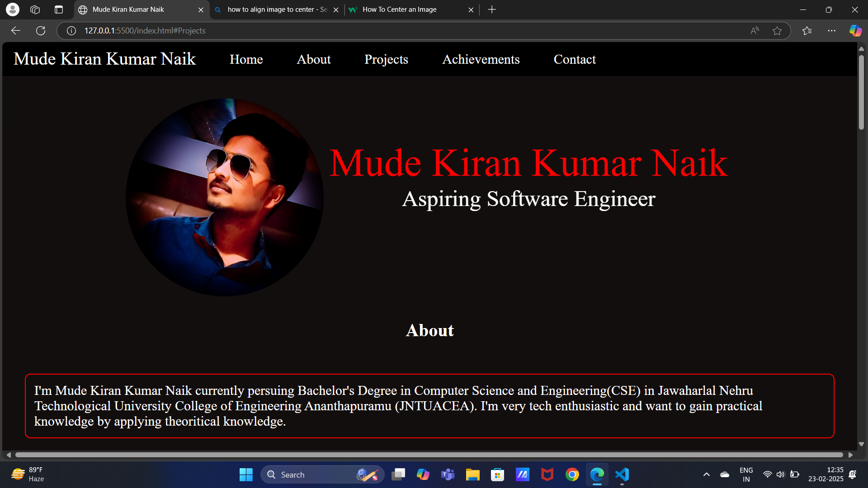868x488 pixels.
Task: View site information icon in address bar
Action: 71,31
